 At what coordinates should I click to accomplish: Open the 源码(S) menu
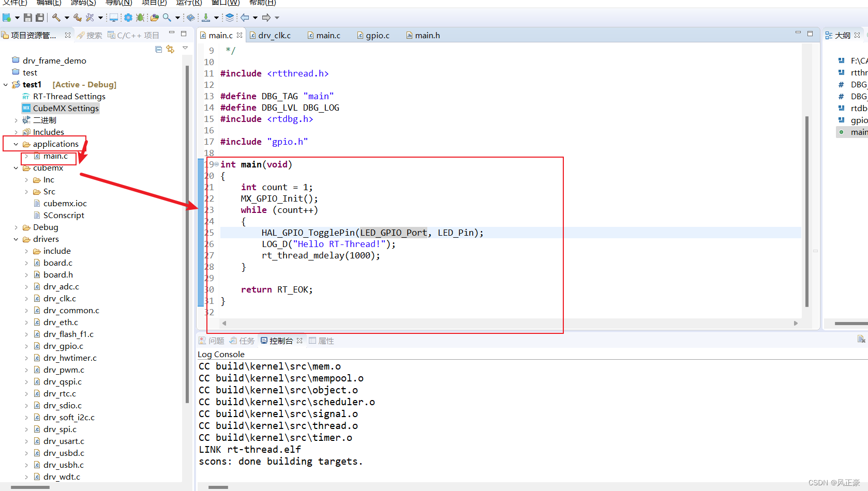(83, 3)
